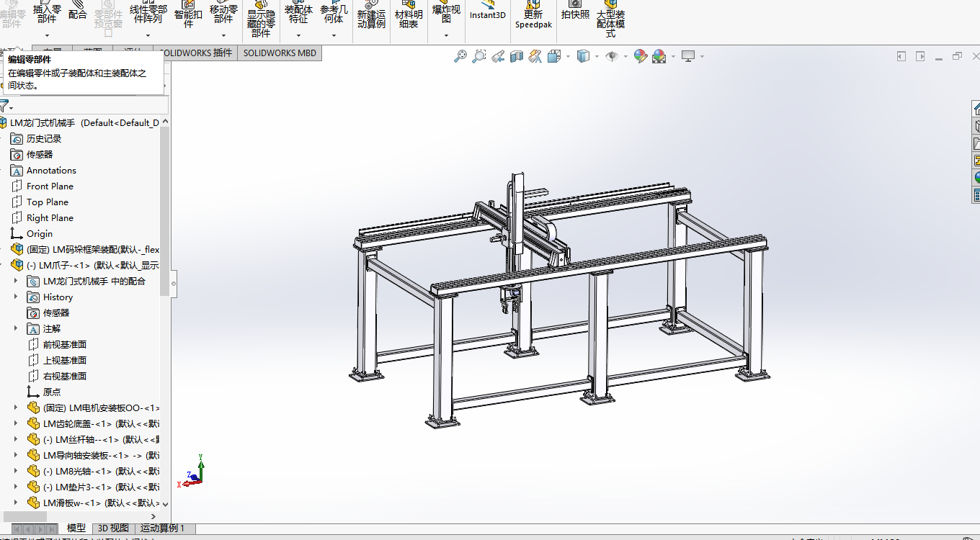The image size is (980, 540).
Task: Click the Edit Appearance color ball icon
Action: (640, 56)
